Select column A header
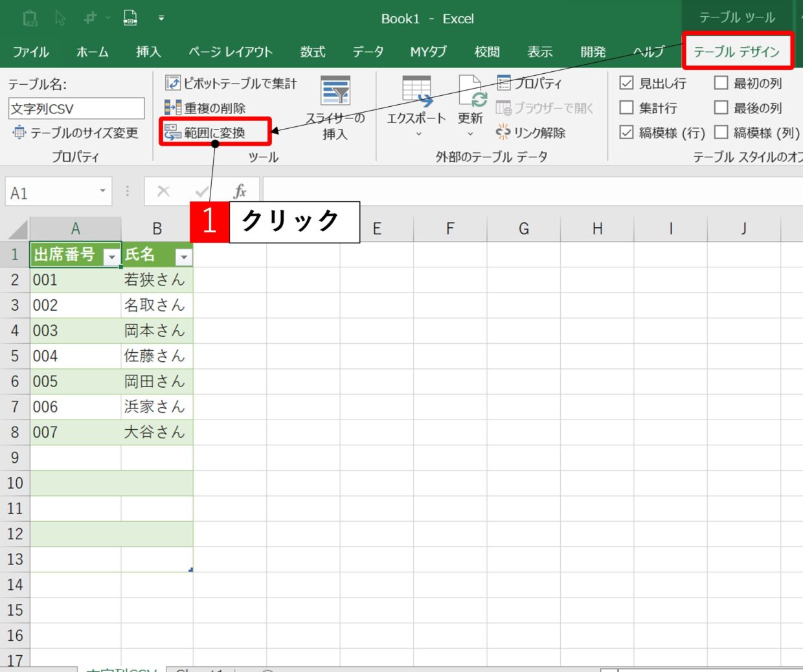Image resolution: width=803 pixels, height=672 pixels. point(75,229)
